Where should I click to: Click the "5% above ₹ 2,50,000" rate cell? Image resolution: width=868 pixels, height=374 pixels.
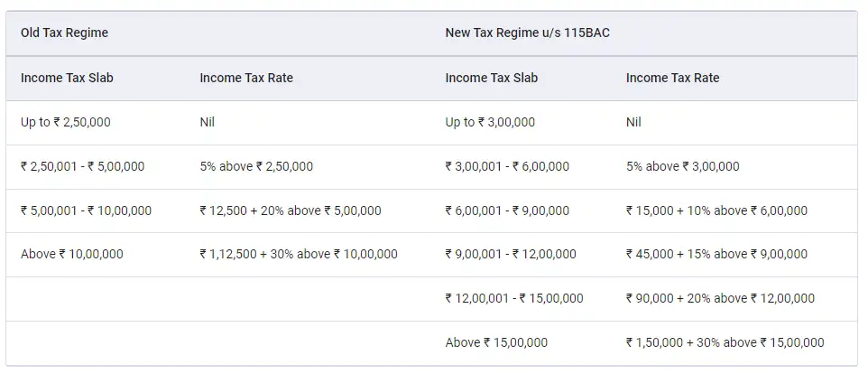(x=256, y=166)
